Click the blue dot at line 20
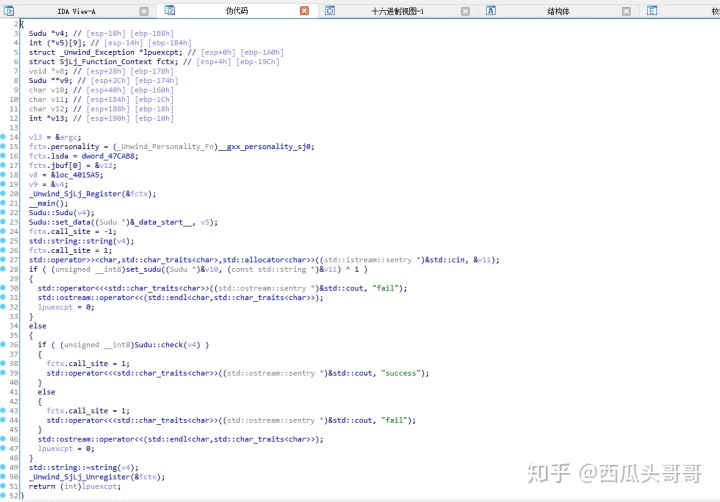720x502 pixels. [x=3, y=193]
